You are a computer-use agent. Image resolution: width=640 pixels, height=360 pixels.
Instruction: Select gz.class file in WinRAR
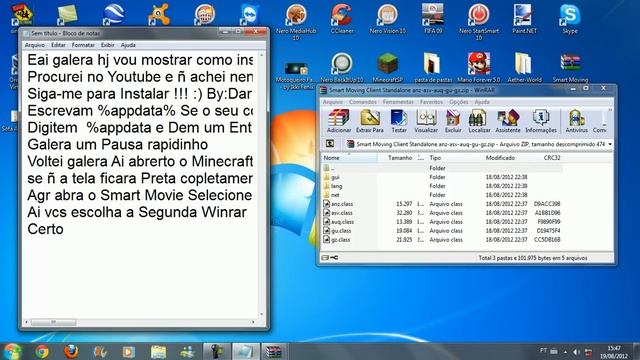point(340,240)
